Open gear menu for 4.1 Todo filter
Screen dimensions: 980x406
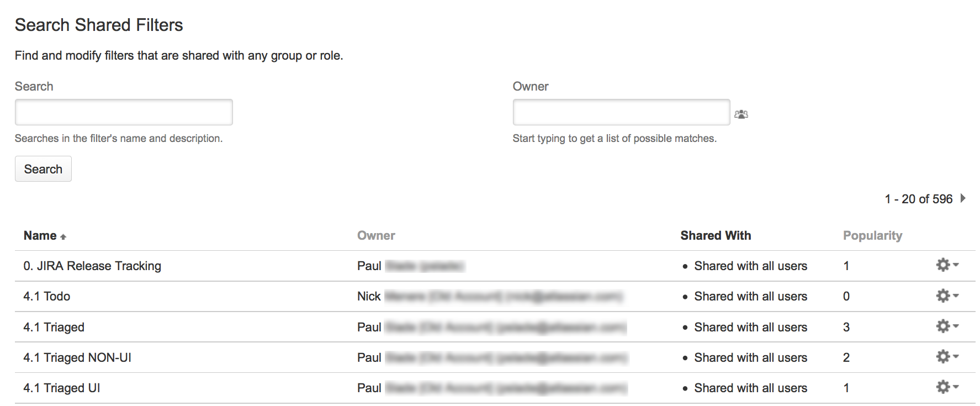pyautogui.click(x=947, y=296)
